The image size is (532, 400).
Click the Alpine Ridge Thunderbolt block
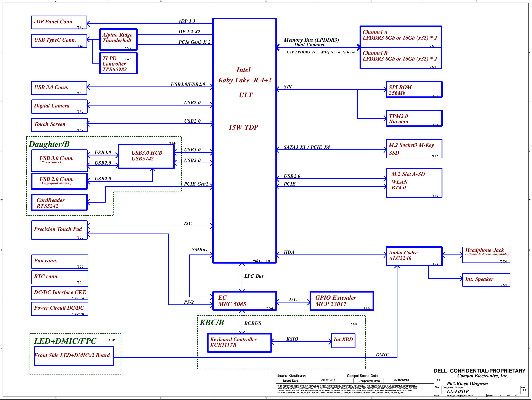coord(118,39)
